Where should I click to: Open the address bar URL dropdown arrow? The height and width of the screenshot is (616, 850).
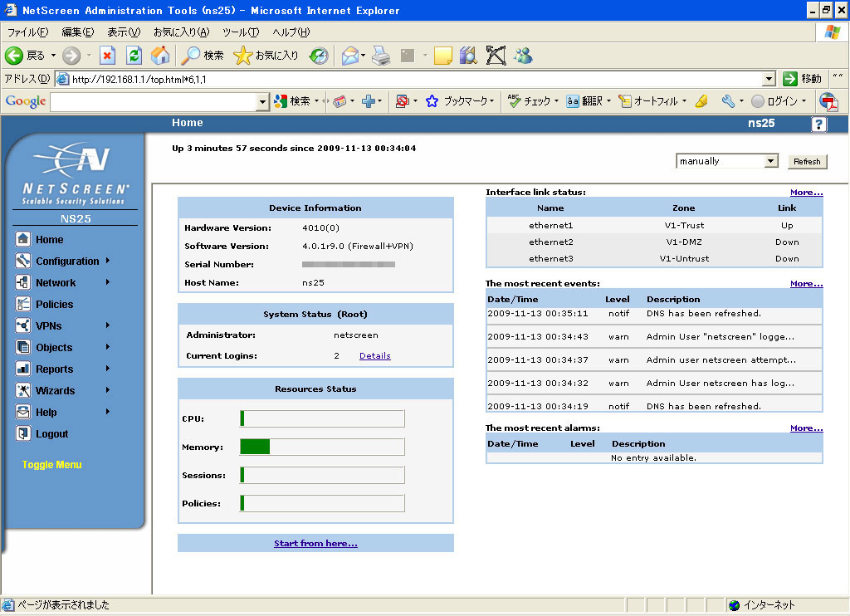coord(769,79)
